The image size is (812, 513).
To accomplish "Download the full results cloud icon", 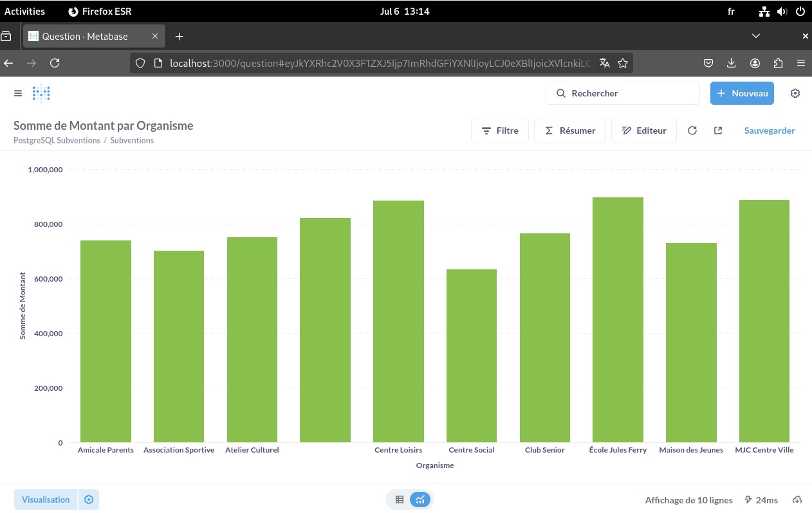I will [x=797, y=500].
